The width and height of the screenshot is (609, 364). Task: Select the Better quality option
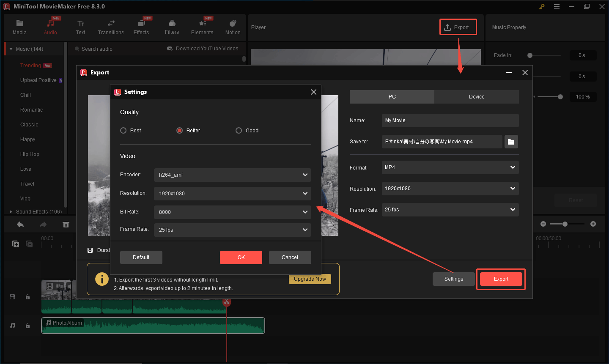click(x=188, y=131)
